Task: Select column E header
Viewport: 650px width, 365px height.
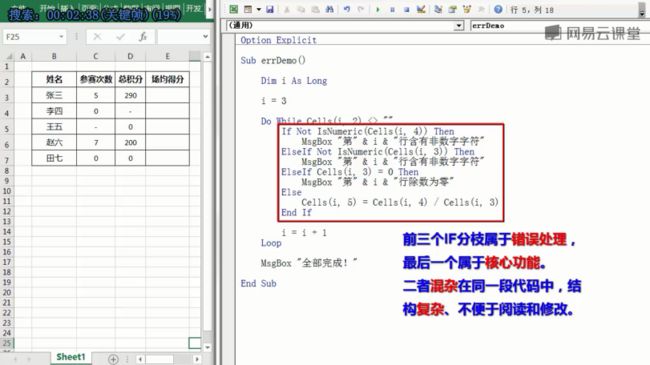Action: click(167, 56)
